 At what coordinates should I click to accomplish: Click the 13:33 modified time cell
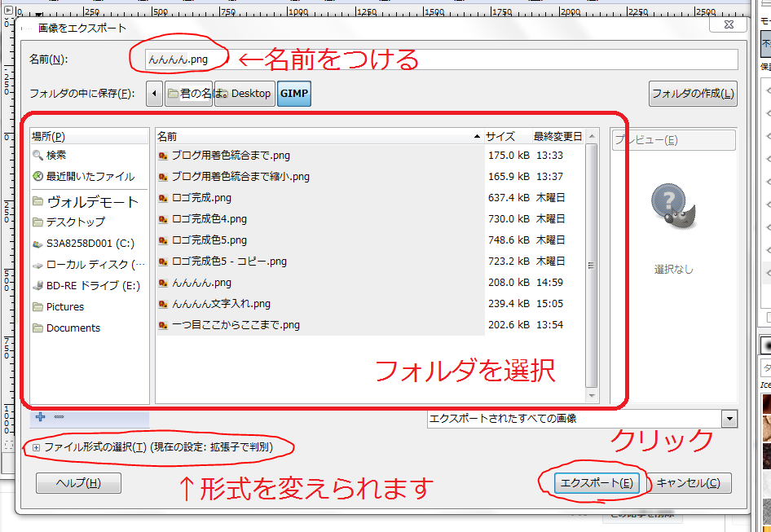[x=549, y=156]
